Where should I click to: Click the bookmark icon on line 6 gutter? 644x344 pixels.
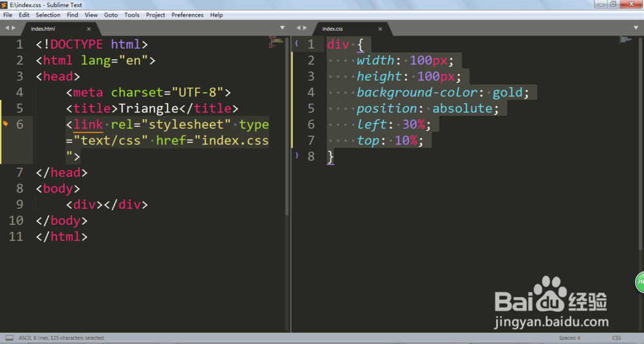(5, 123)
